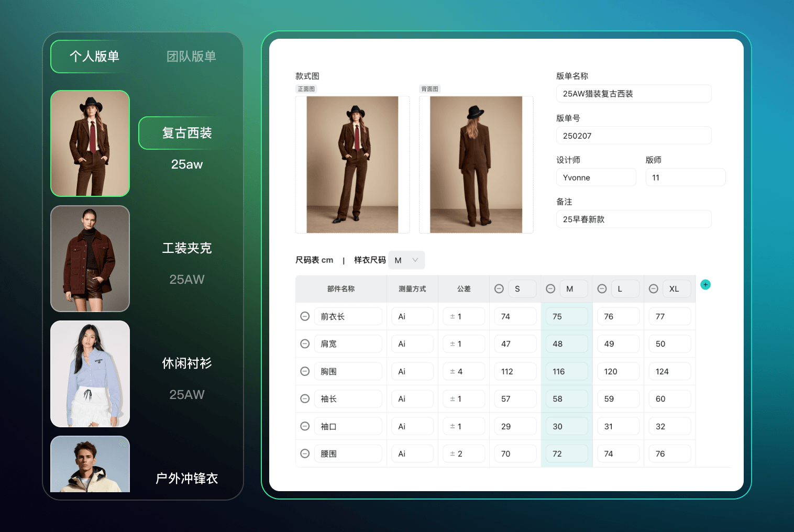The image size is (794, 532).
Task: Select the 复古西装 pattern sheet
Action: click(x=187, y=133)
